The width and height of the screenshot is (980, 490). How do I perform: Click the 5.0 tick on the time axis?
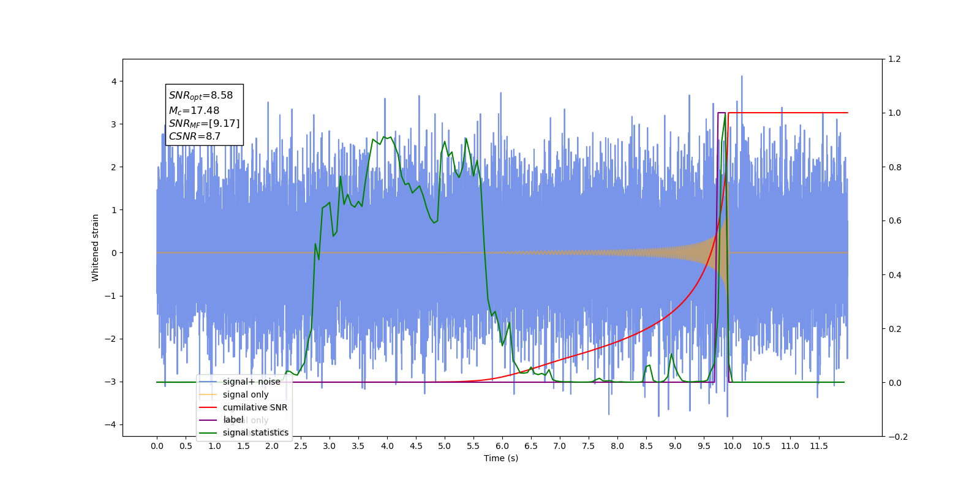pyautogui.click(x=445, y=446)
